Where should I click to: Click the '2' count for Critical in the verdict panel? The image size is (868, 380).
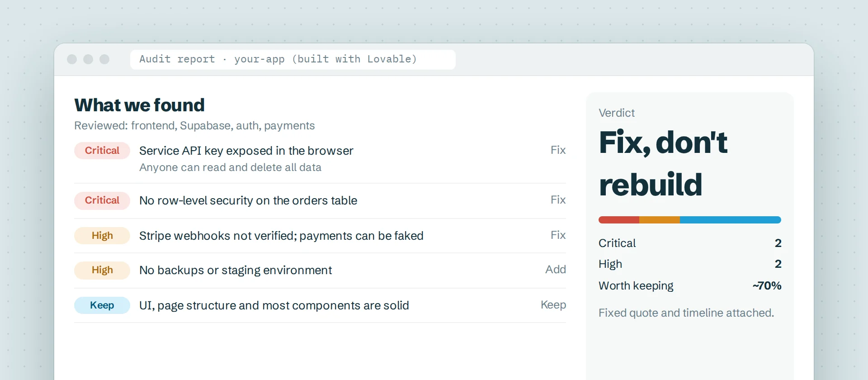(x=778, y=243)
